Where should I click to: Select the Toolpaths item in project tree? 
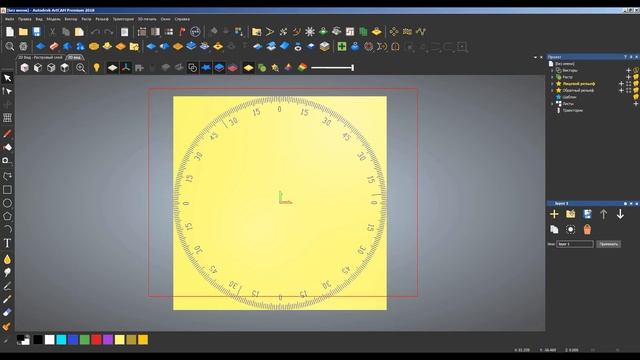point(573,110)
